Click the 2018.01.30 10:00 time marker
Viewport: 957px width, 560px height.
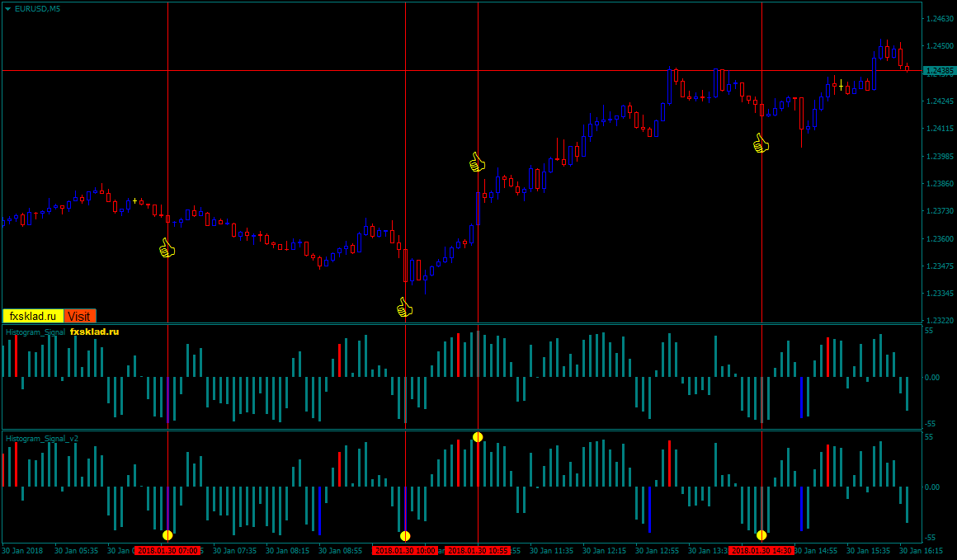(405, 550)
